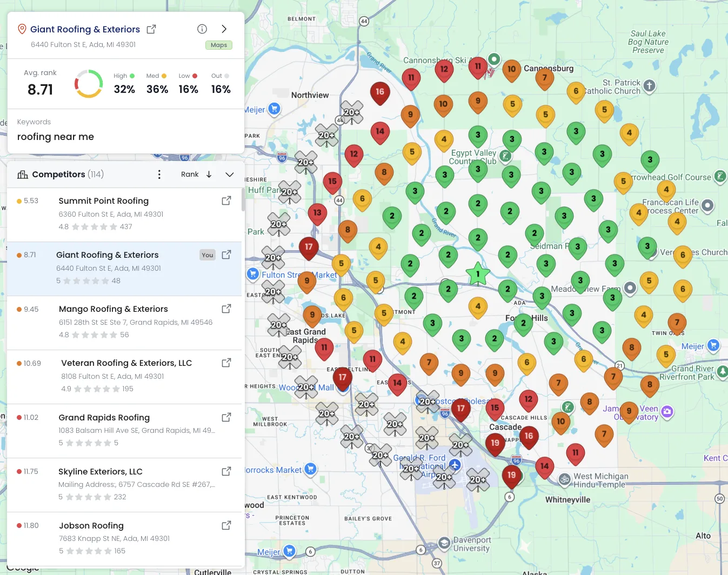Click the Low 16% statistic

[189, 84]
